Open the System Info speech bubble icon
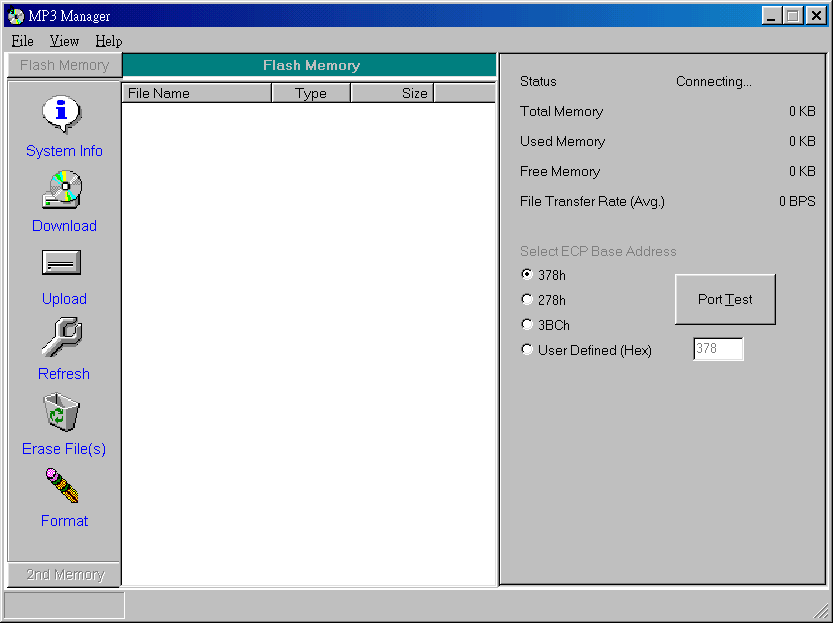Viewport: 833px width, 623px height. [x=62, y=114]
